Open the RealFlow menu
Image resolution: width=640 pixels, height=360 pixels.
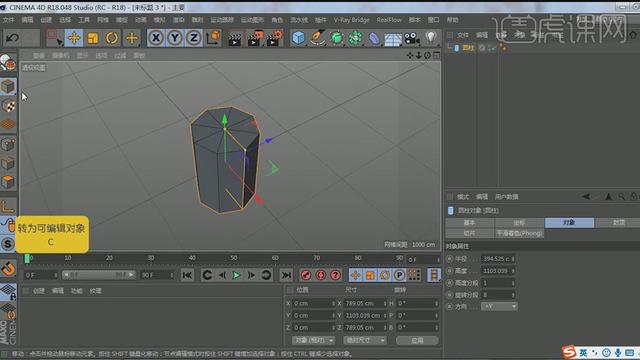(x=389, y=20)
